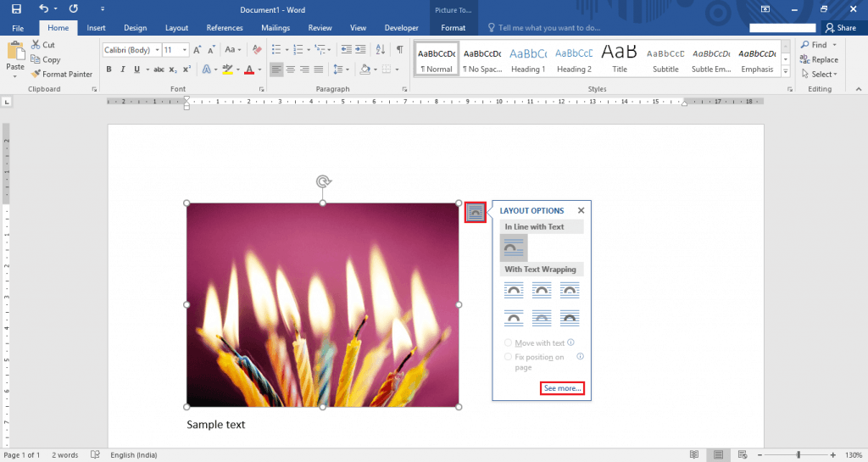Click the Numbering list icon
Viewport: 868px width, 462px height.
[x=298, y=50]
